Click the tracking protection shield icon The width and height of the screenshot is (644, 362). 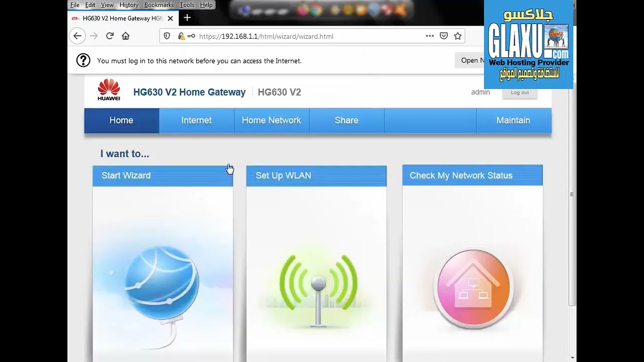167,36
